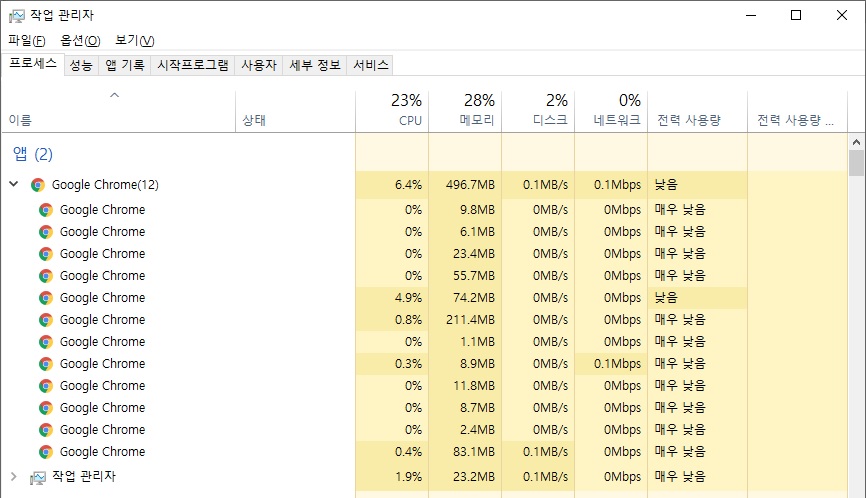Maximize the 작업 관리자 window
Viewport: 866px width, 498px height.
point(796,15)
